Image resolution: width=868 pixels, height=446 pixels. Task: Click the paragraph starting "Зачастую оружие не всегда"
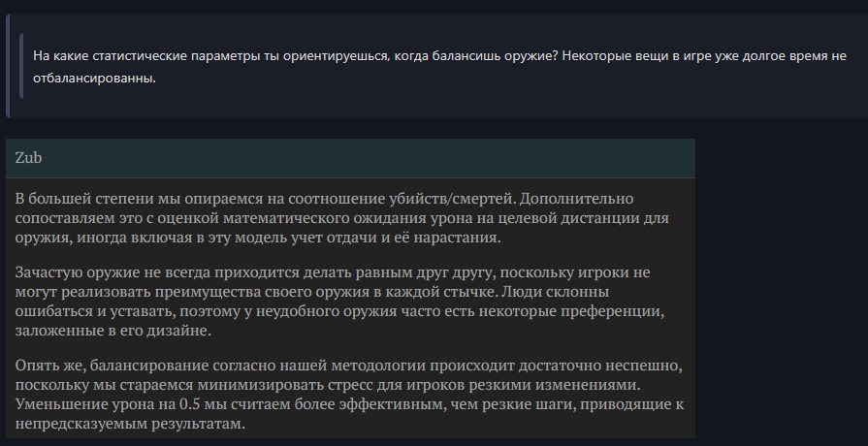pyautogui.click(x=339, y=302)
